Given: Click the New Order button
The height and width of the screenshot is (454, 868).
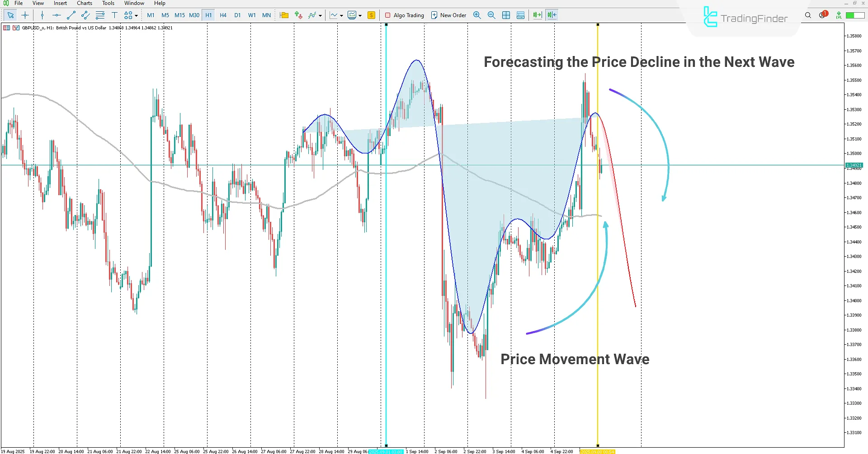Looking at the screenshot, I should coord(448,15).
